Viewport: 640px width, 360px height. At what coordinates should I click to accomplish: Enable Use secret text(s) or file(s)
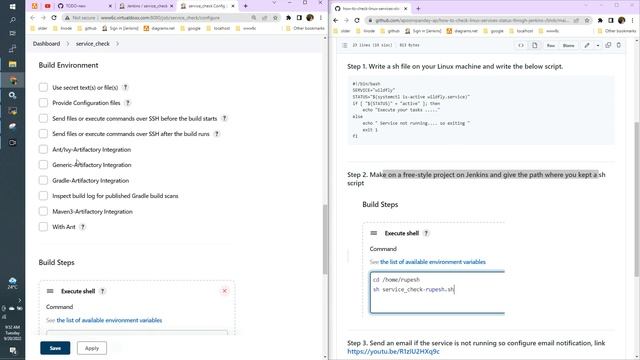tap(43, 87)
